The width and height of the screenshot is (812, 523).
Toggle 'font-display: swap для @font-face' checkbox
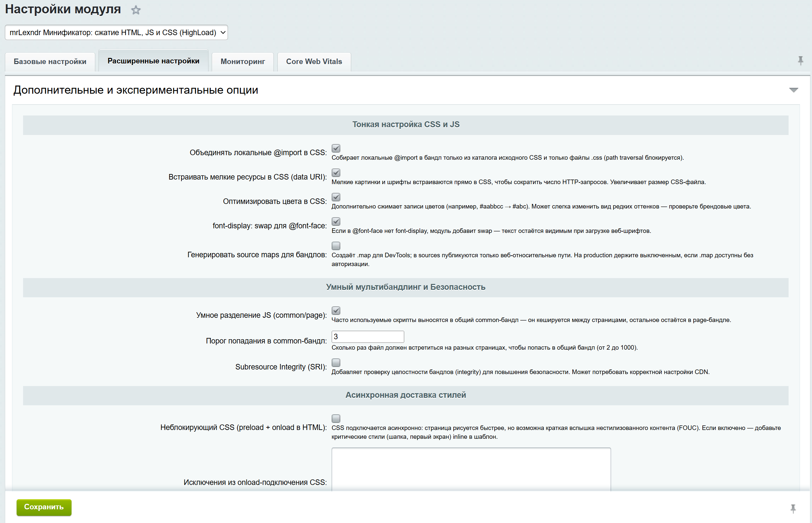pos(336,221)
